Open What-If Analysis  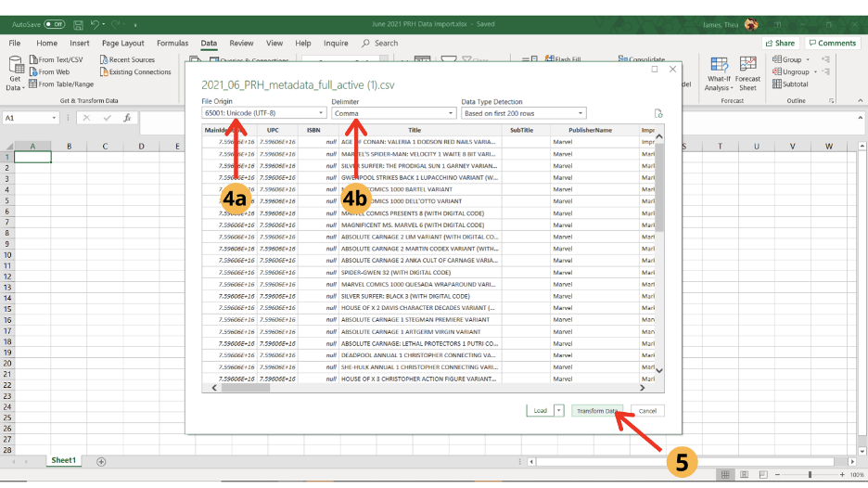pyautogui.click(x=719, y=73)
